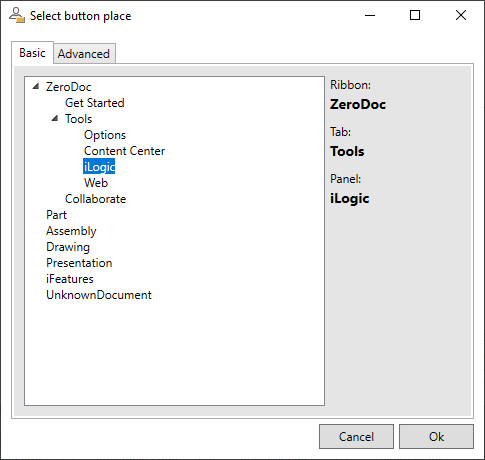
Task: Select the iLogic panel item
Action: point(99,166)
